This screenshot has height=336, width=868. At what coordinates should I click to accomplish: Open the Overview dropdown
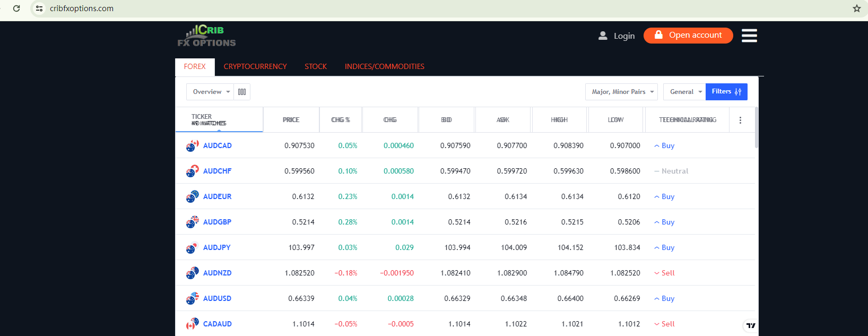tap(211, 92)
